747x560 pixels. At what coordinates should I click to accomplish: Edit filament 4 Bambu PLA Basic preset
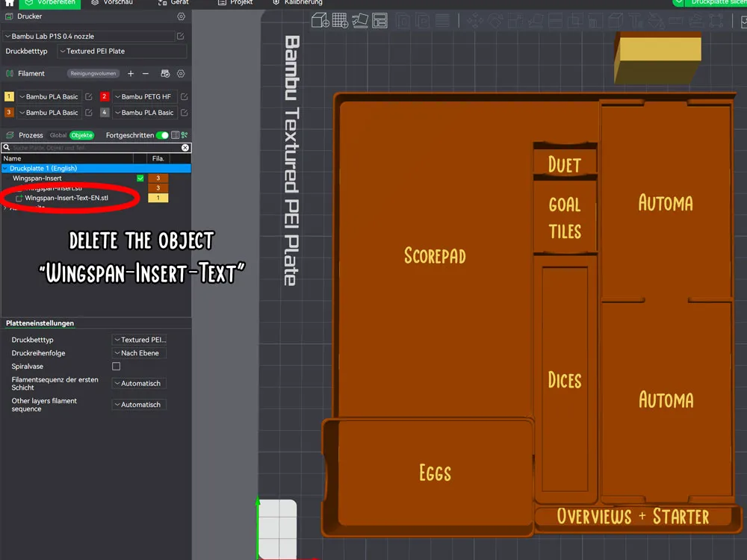(x=184, y=113)
